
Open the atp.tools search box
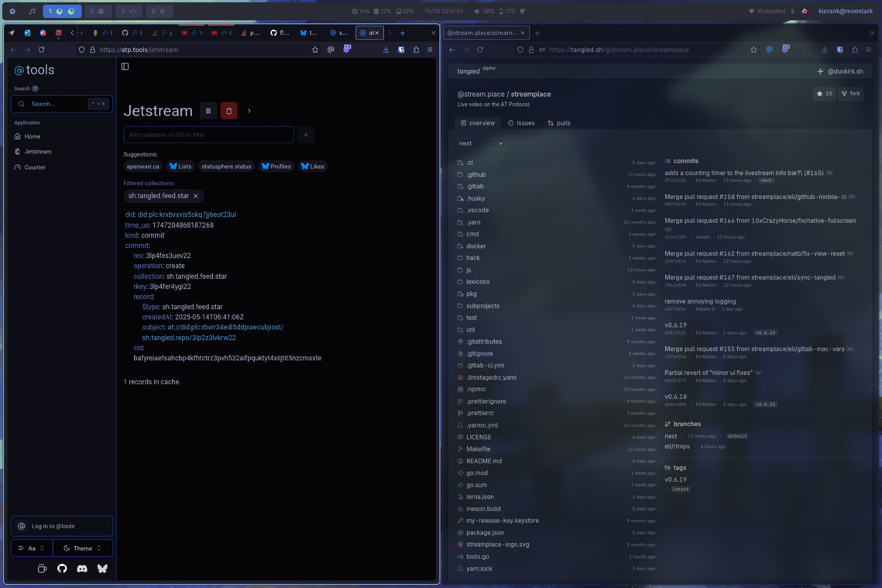click(62, 104)
